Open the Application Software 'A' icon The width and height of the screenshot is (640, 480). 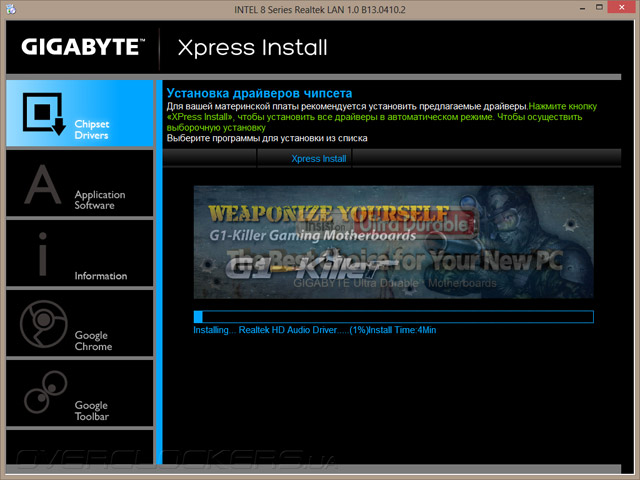click(x=42, y=184)
